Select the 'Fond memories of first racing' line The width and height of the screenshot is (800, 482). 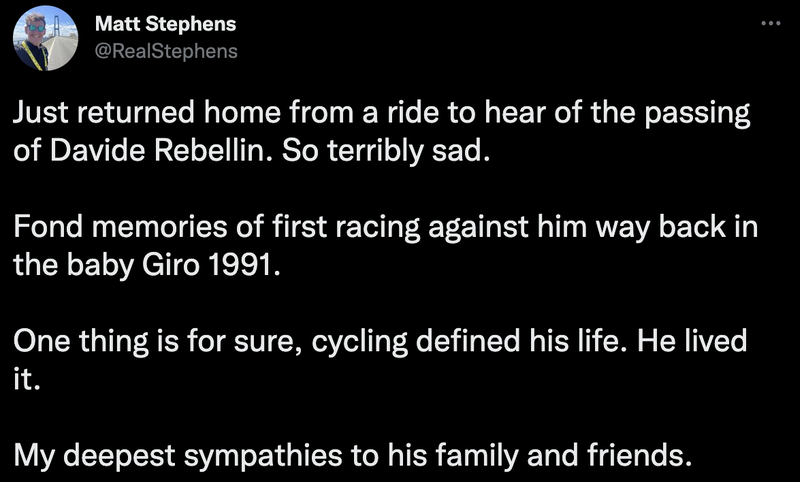386,227
